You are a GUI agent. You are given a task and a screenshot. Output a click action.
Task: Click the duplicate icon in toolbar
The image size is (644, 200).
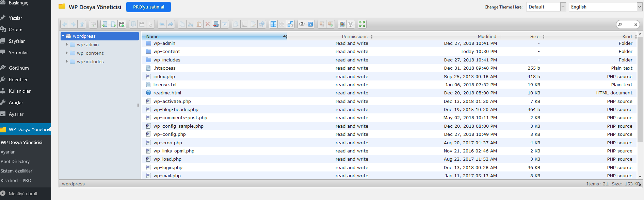pyautogui.click(x=236, y=24)
